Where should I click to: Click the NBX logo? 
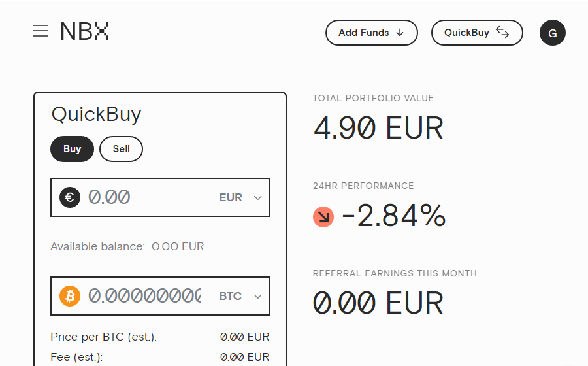point(85,31)
